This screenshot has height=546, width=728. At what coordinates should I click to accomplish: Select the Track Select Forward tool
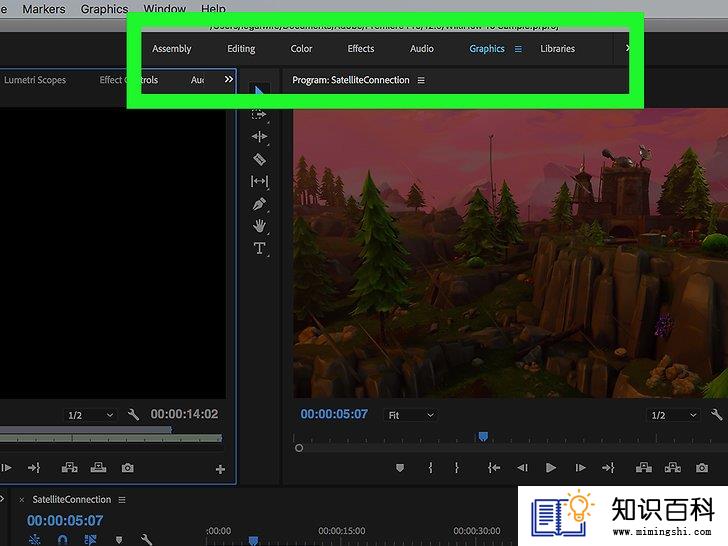[259, 114]
